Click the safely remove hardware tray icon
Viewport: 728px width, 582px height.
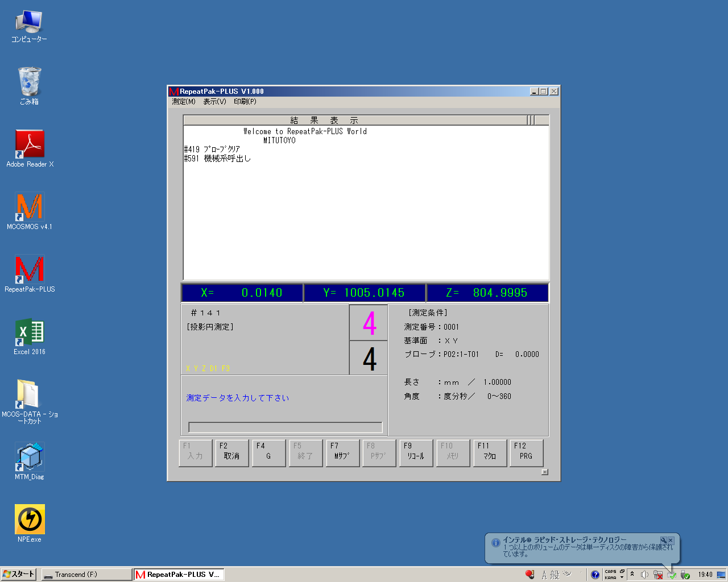(685, 575)
